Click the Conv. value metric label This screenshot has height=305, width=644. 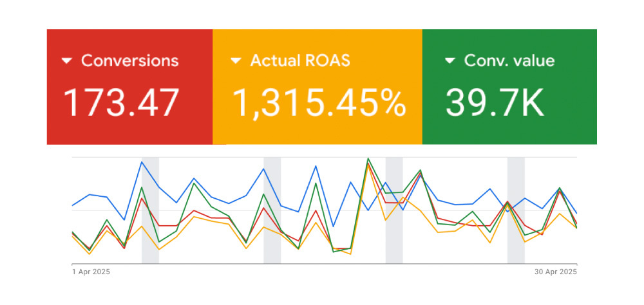point(509,61)
